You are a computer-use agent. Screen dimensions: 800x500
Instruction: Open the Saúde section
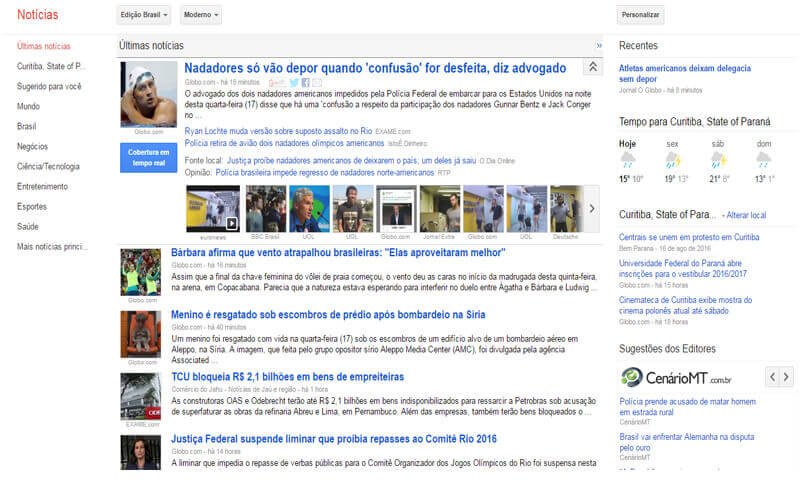coord(28,226)
